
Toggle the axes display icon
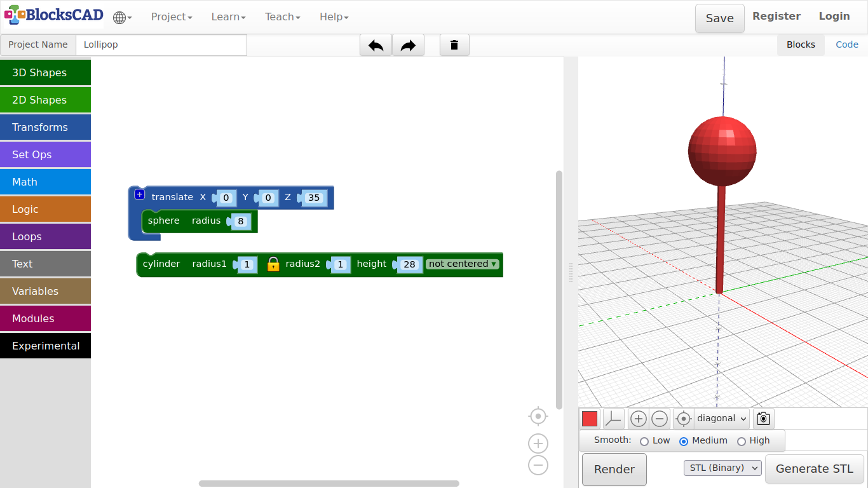coord(613,419)
